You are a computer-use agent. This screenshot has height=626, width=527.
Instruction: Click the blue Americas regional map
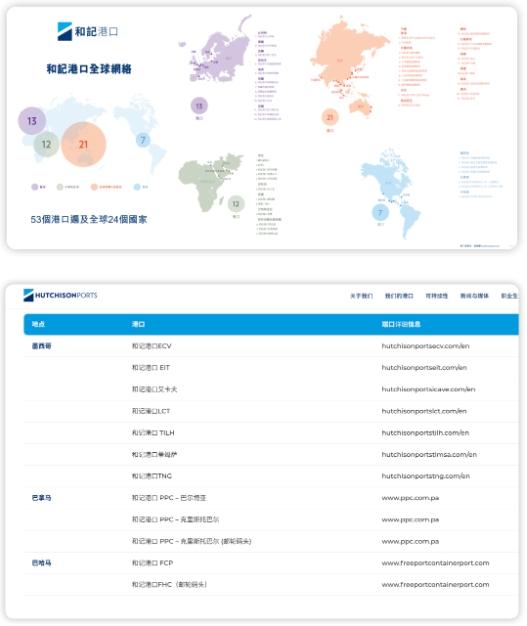click(391, 192)
